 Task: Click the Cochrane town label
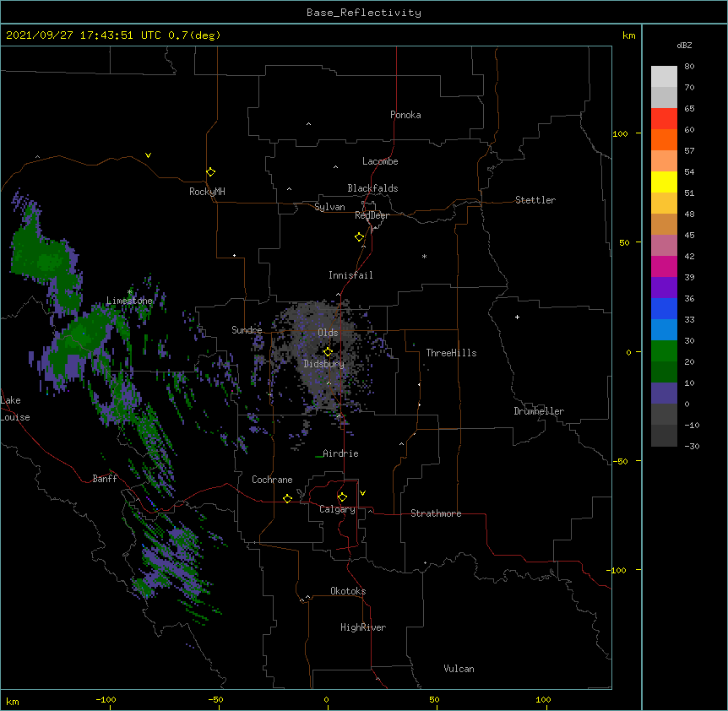272,480
